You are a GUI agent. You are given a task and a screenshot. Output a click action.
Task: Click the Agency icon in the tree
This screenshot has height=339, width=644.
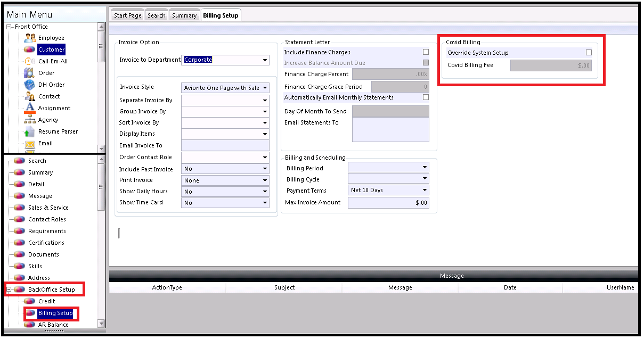[30, 120]
